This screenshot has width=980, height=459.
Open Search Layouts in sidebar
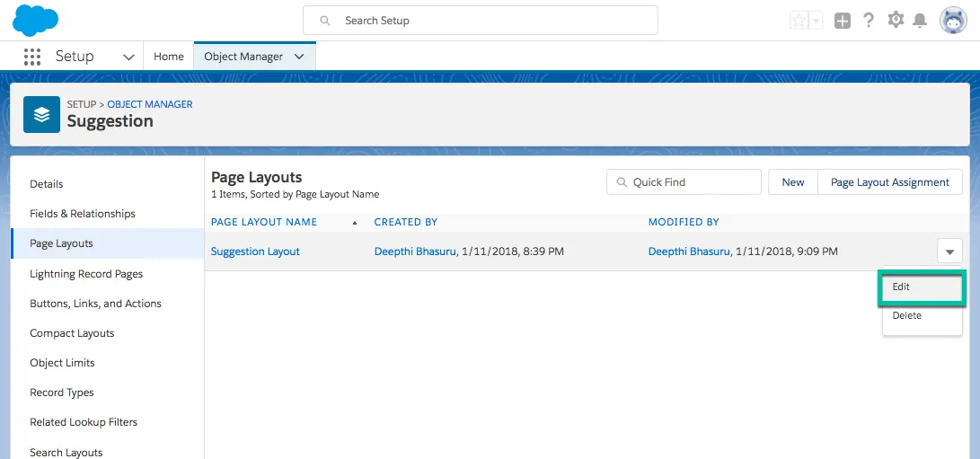[x=66, y=452]
